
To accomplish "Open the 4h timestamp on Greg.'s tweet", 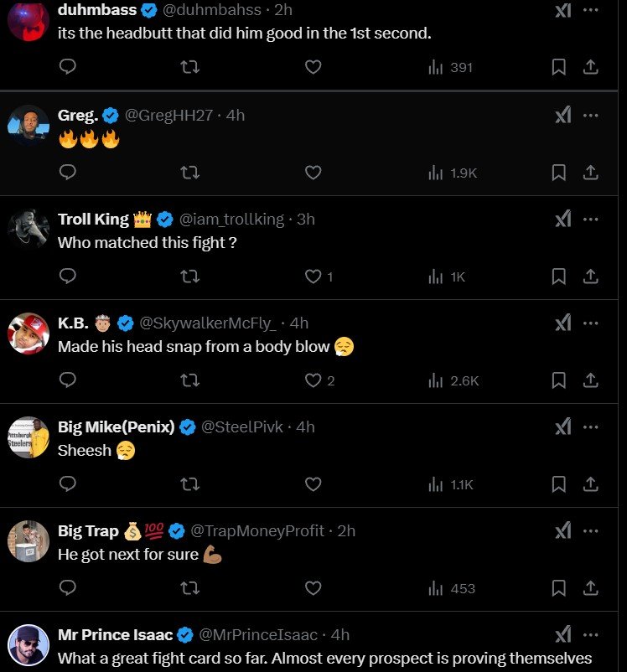I will pyautogui.click(x=236, y=116).
